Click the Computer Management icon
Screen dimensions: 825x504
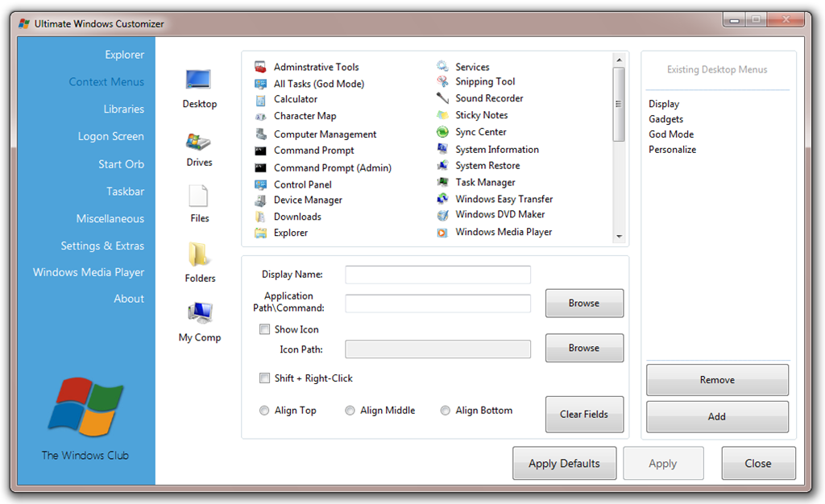260,134
